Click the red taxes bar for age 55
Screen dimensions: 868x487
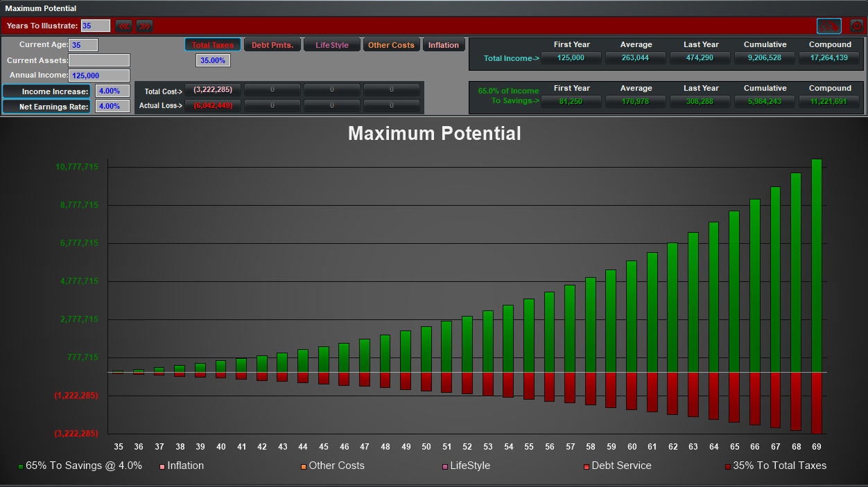[x=528, y=386]
